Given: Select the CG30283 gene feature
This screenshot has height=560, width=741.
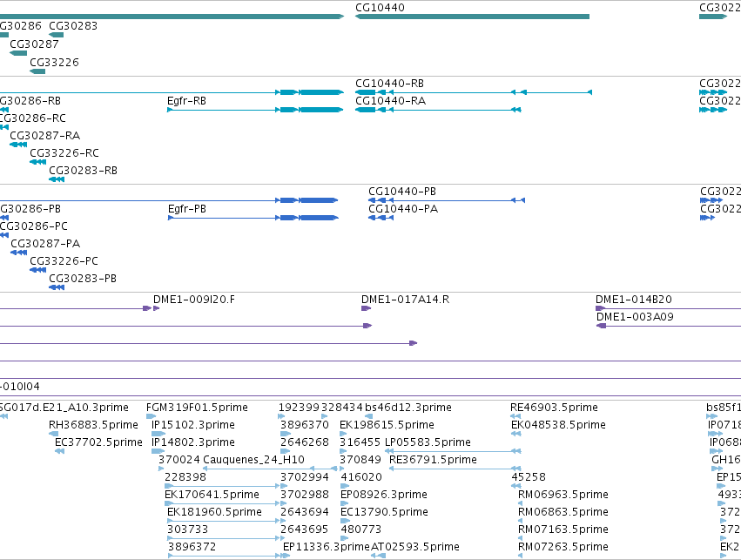Looking at the screenshot, I should click(x=57, y=35).
